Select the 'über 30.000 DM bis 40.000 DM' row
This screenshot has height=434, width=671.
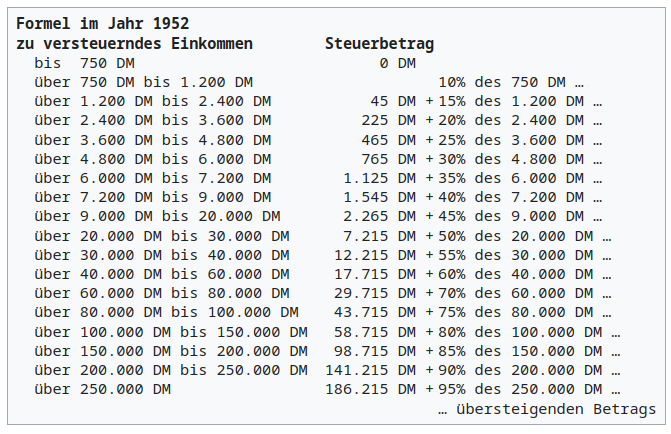pyautogui.click(x=162, y=255)
